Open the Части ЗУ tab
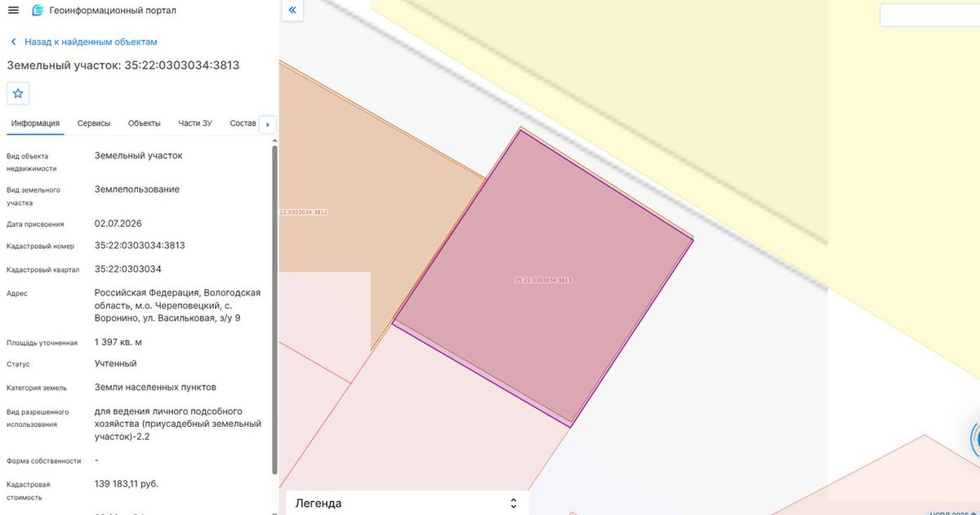Viewport: 980px width, 515px height. [195, 123]
